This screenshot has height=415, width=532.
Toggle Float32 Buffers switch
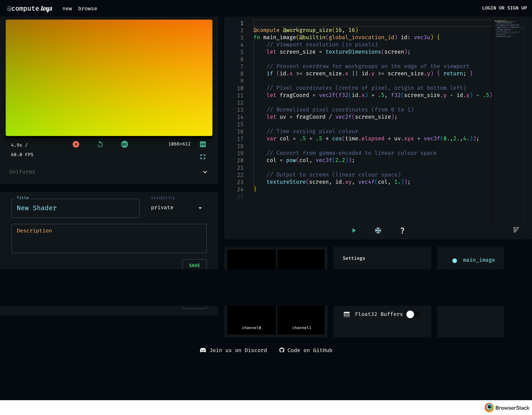tap(413, 314)
